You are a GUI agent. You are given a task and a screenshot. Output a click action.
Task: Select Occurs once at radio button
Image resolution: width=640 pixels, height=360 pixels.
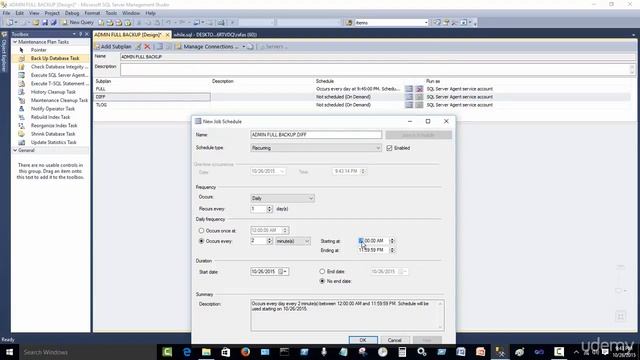pyautogui.click(x=201, y=231)
